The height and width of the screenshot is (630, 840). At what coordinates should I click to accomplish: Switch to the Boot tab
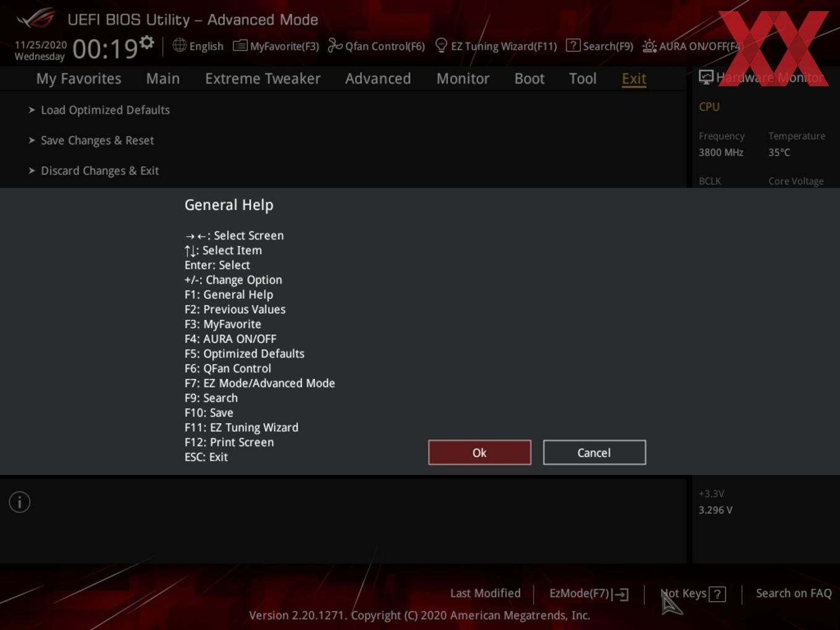(529, 78)
